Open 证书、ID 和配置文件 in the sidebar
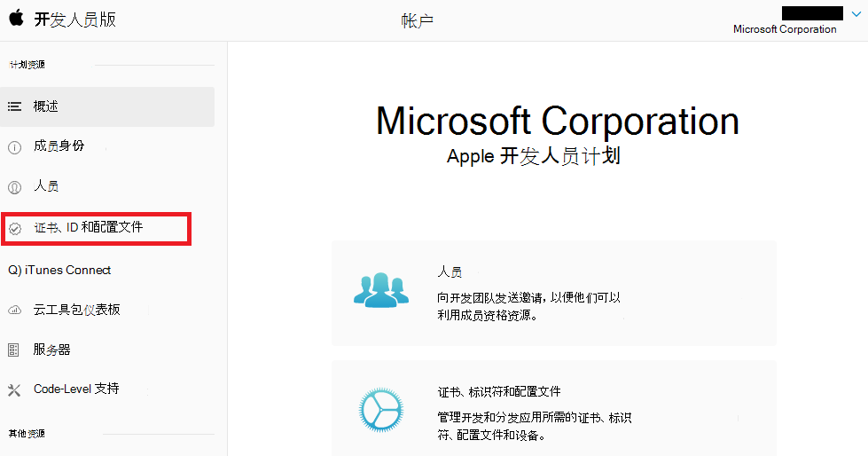The height and width of the screenshot is (456, 868). (89, 227)
